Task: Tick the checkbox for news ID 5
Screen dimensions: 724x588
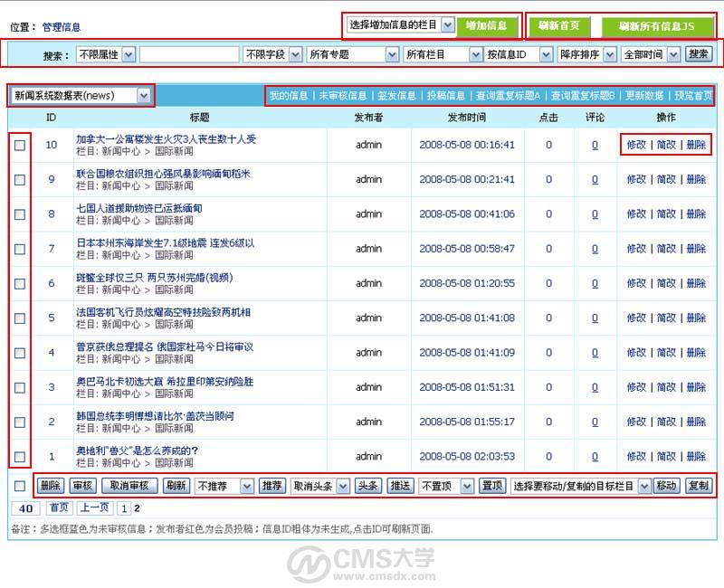Action: pos(20,318)
